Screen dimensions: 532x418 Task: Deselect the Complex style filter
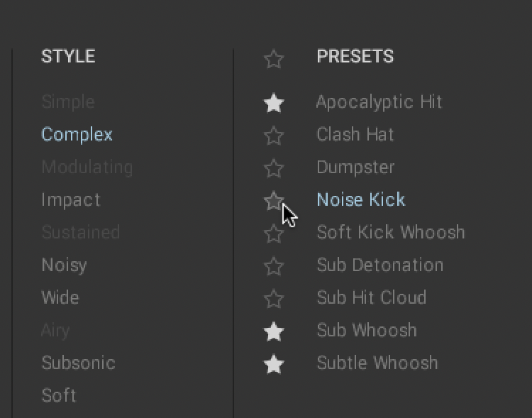[x=77, y=135]
